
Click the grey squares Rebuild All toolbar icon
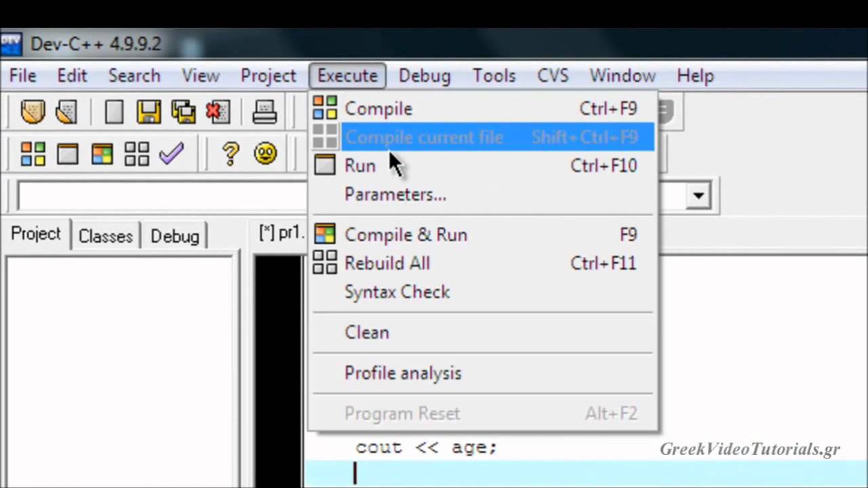click(136, 155)
